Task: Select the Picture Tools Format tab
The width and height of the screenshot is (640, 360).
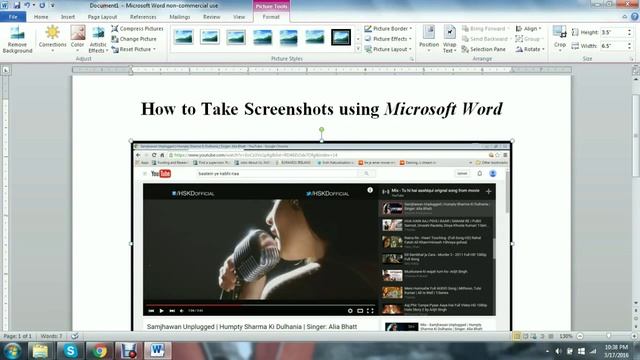Action: pyautogui.click(x=271, y=17)
